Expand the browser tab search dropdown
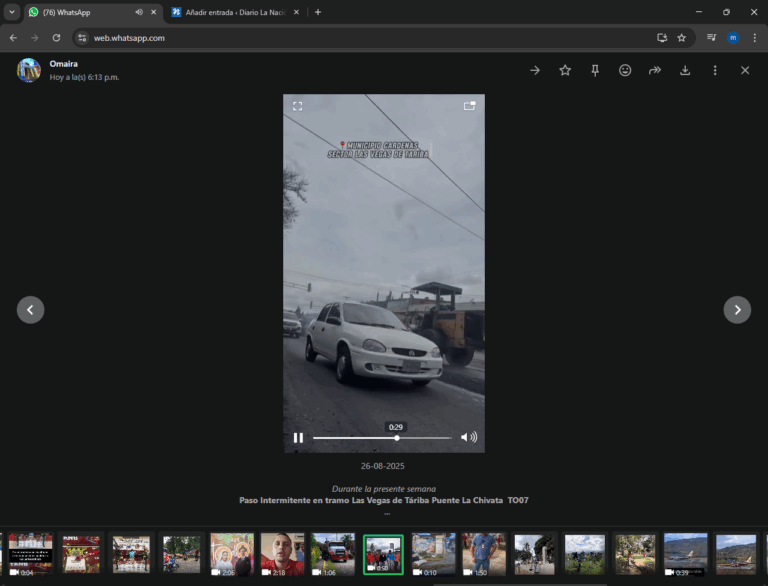 pos(12,12)
